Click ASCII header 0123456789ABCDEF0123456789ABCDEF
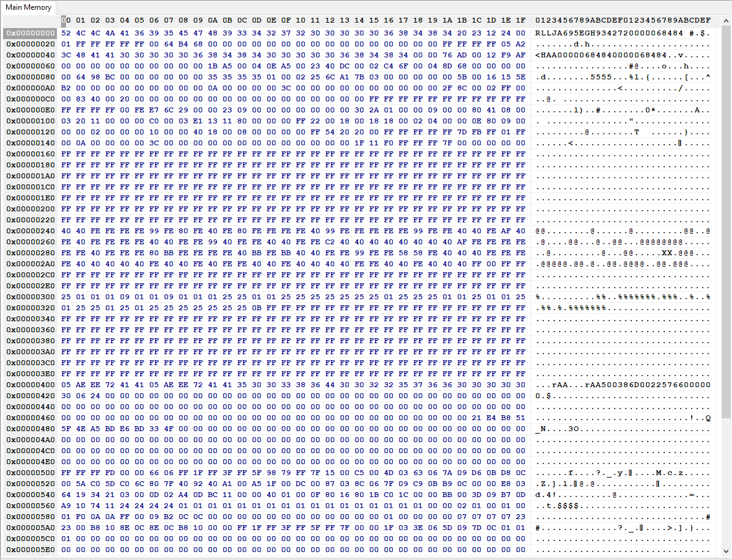The image size is (732, 560). coord(623,21)
